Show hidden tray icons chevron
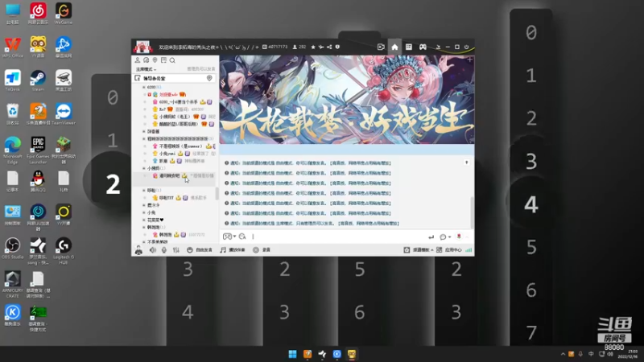Image resolution: width=644 pixels, height=362 pixels. click(x=563, y=354)
